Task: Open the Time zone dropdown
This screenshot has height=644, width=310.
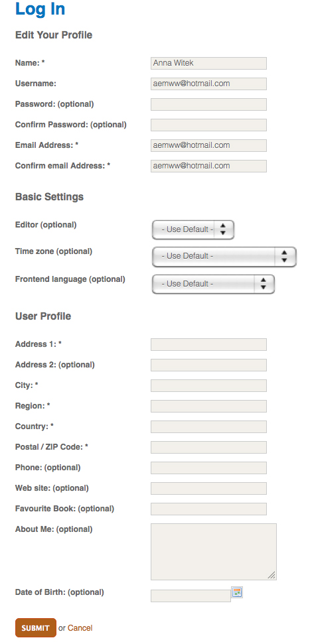Action: tap(224, 257)
